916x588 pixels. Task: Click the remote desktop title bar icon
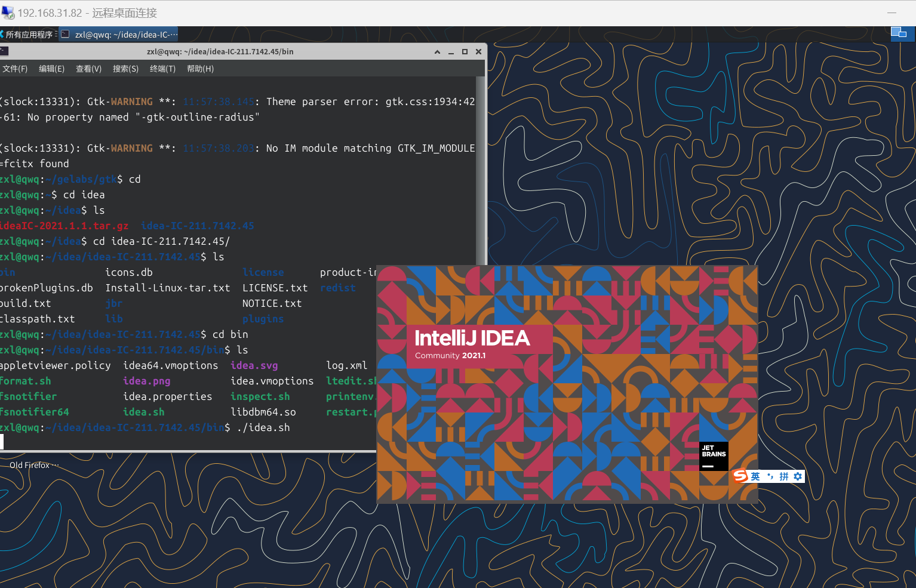click(x=8, y=13)
